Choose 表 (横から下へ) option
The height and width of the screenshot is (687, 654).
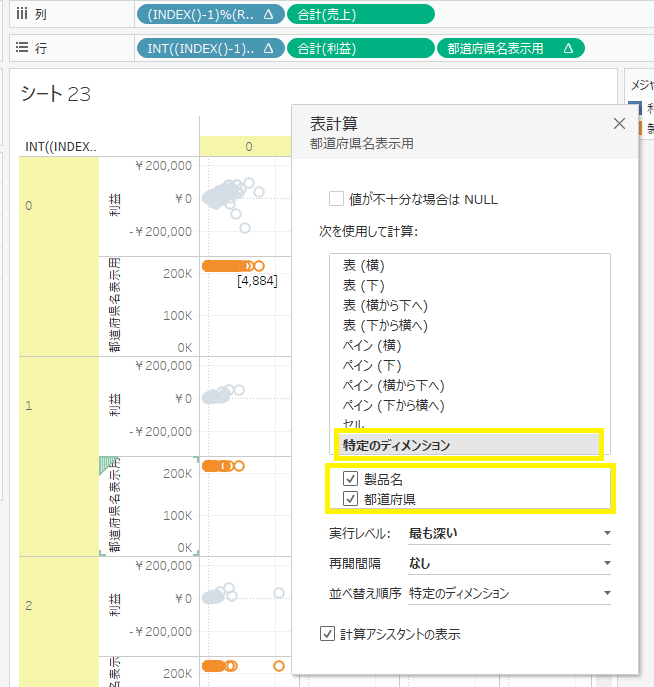385,305
